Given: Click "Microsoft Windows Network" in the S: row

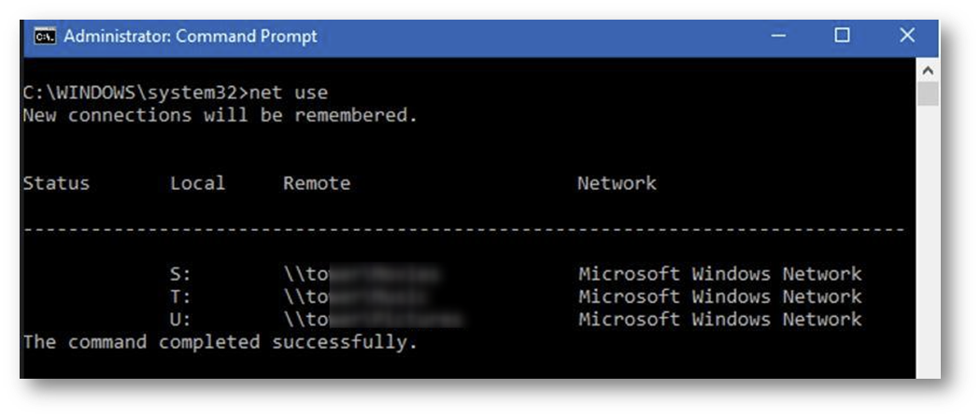Looking at the screenshot, I should (x=719, y=274).
